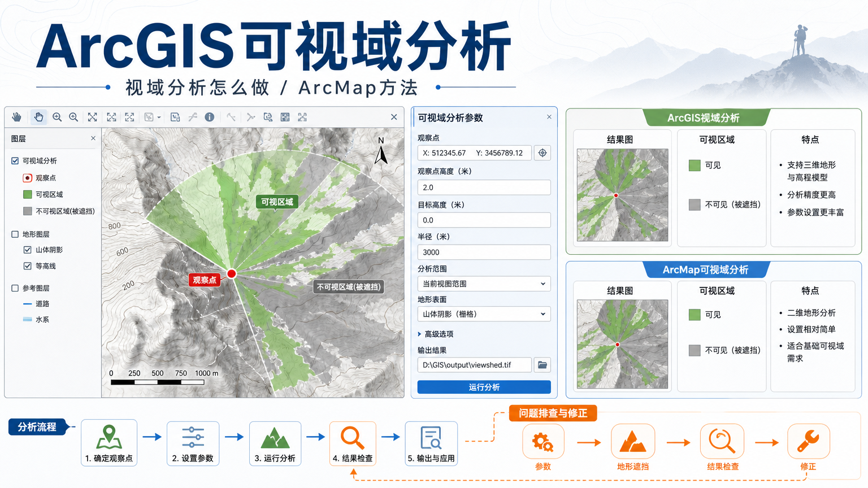Click the 2. 设置参数 sliders step icon

[193, 437]
